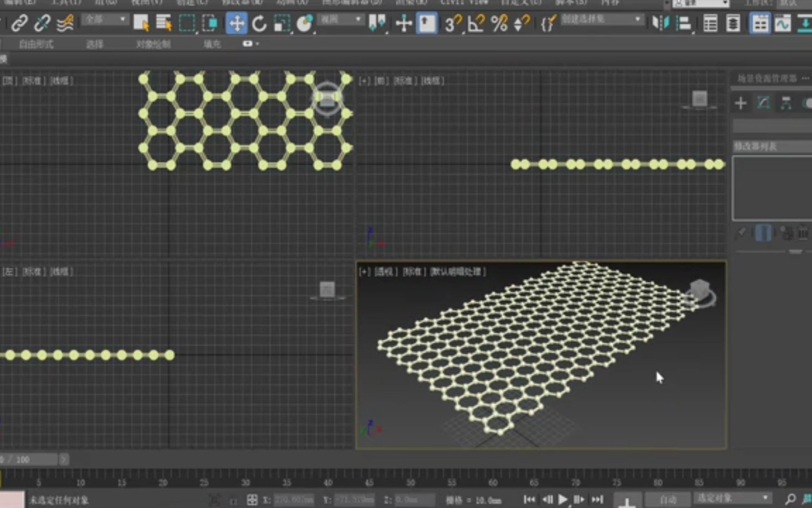Click the X coordinate input field
The image size is (812, 508).
click(294, 500)
